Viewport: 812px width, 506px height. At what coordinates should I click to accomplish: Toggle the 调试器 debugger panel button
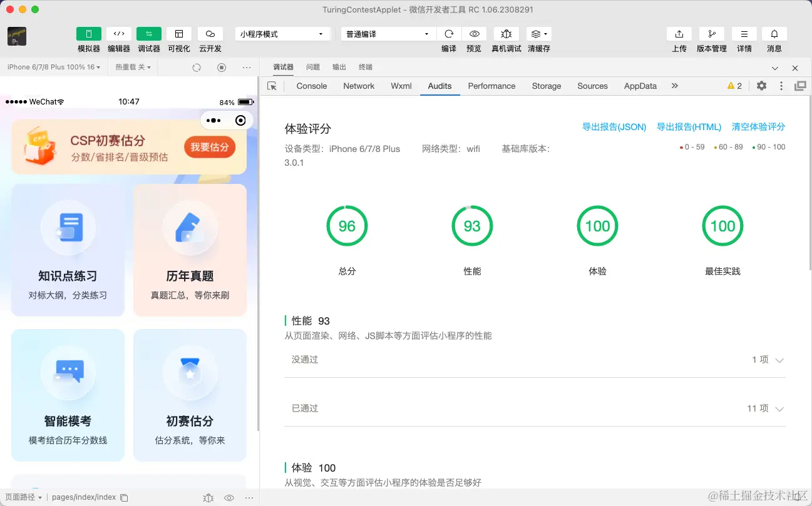[x=149, y=34]
